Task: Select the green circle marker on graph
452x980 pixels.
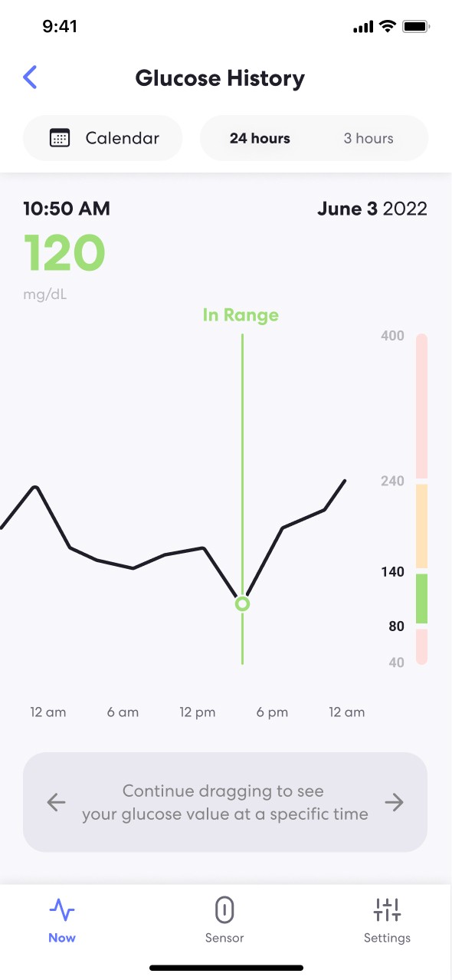Action: pyautogui.click(x=242, y=604)
